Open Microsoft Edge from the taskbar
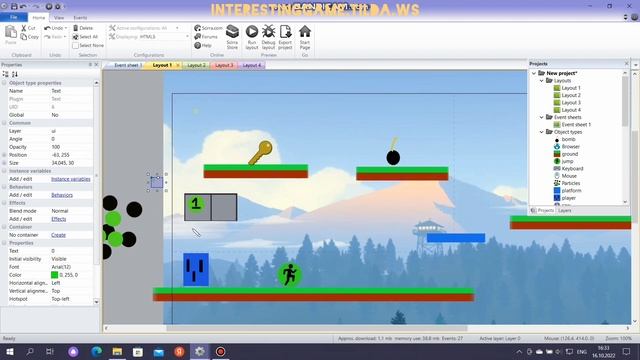Viewport: 640px width, 360px height. [96, 351]
